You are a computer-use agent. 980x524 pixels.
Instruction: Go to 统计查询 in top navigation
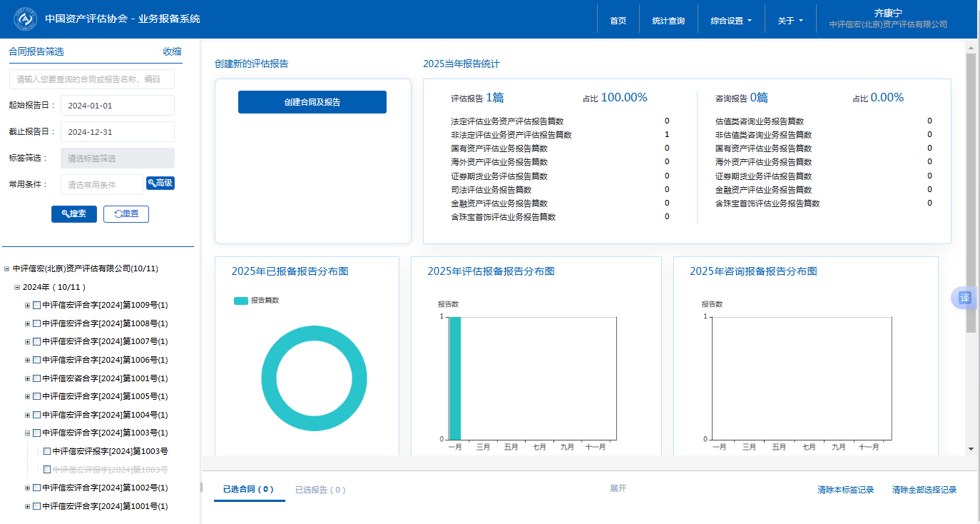pos(668,21)
